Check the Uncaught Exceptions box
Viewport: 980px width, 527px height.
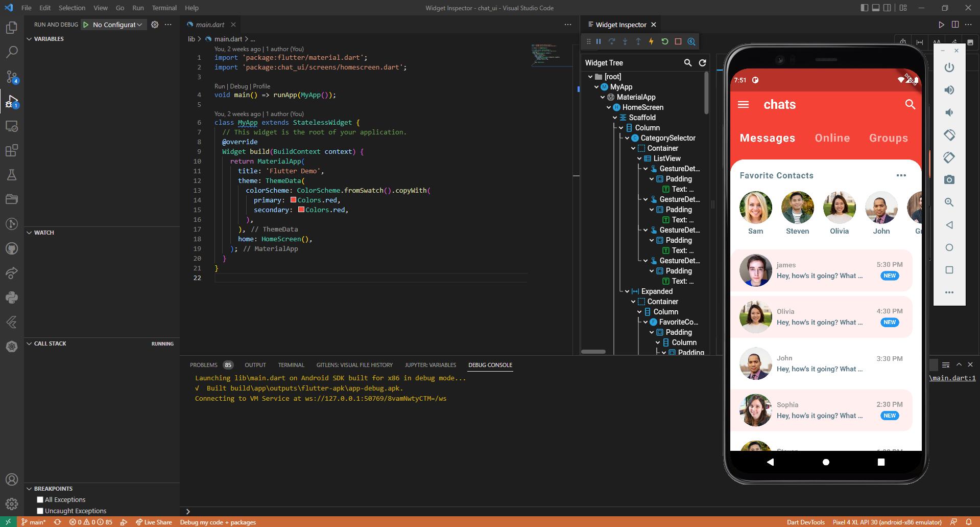[40, 511]
